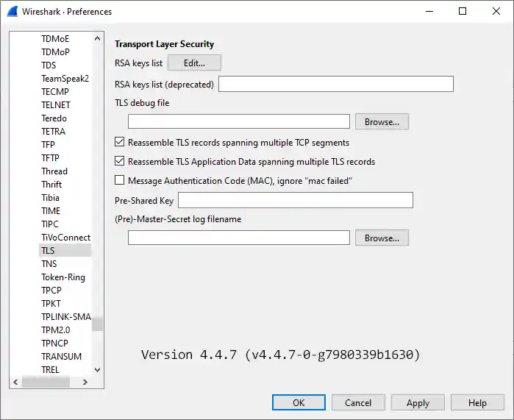
Task: Focus the RSA keys list (deprecated) field
Action: 336,84
